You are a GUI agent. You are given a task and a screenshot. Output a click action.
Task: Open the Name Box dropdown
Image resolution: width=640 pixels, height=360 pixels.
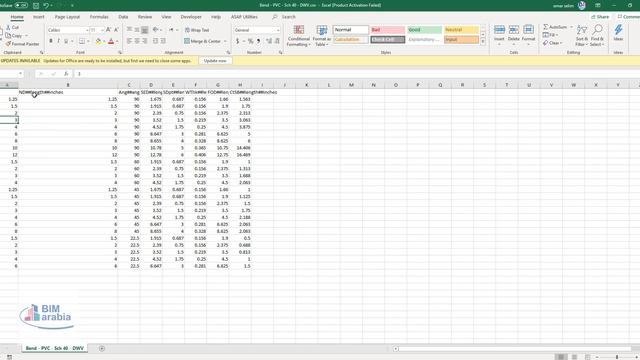[x=20, y=74]
